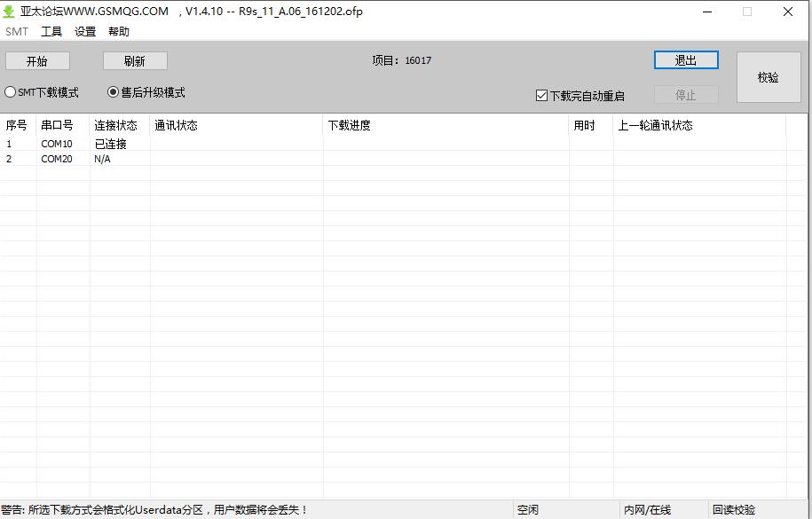
Task: Open the 帮助 (Help) menu
Action: pyautogui.click(x=119, y=31)
